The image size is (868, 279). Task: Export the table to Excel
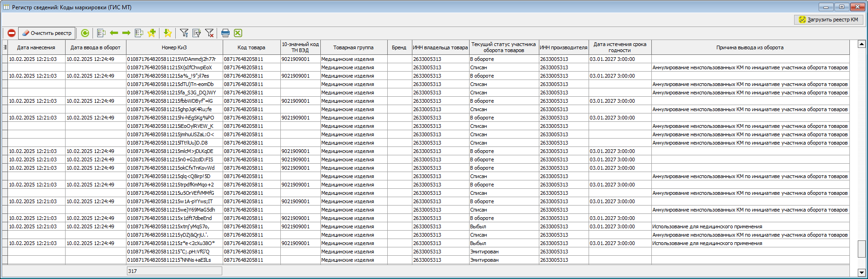tap(238, 33)
